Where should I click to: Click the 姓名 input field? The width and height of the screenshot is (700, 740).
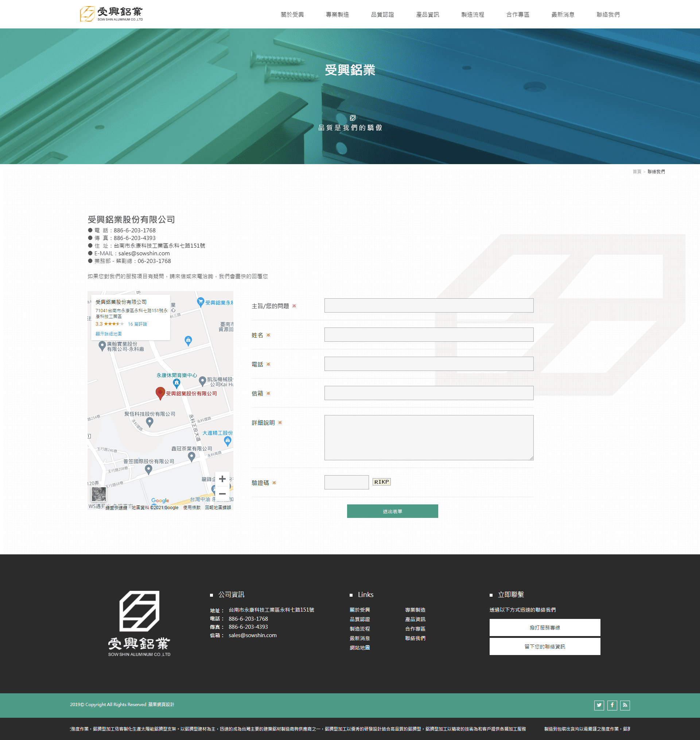tap(429, 334)
